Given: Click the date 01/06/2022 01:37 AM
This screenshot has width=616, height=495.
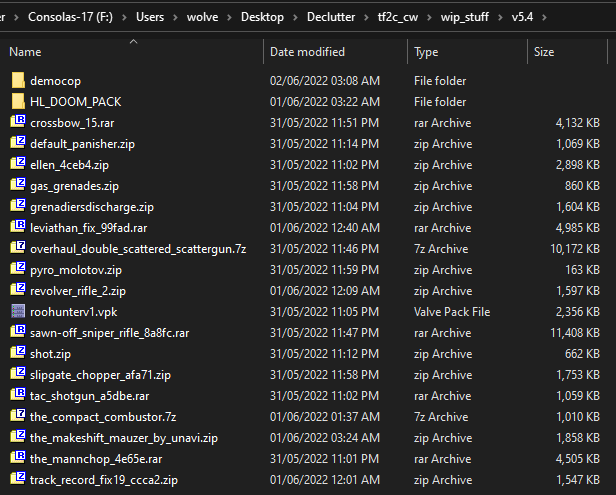Looking at the screenshot, I should (x=325, y=416).
